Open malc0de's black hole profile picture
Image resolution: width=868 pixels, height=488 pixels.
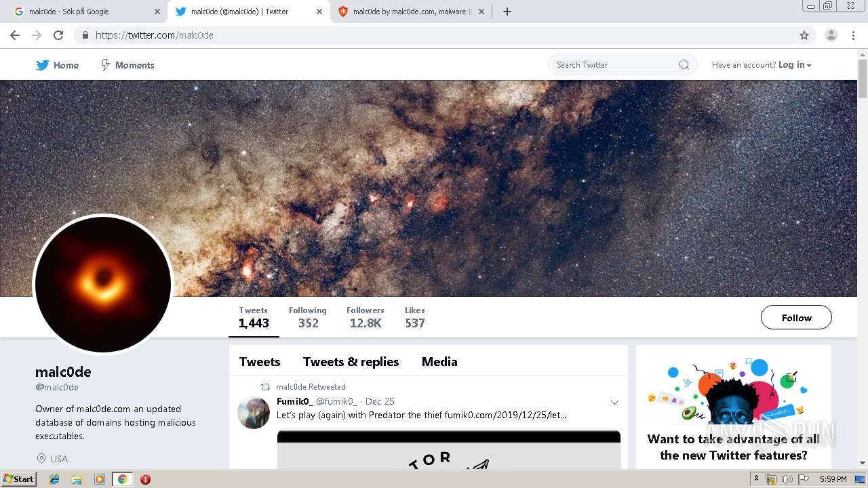[103, 285]
